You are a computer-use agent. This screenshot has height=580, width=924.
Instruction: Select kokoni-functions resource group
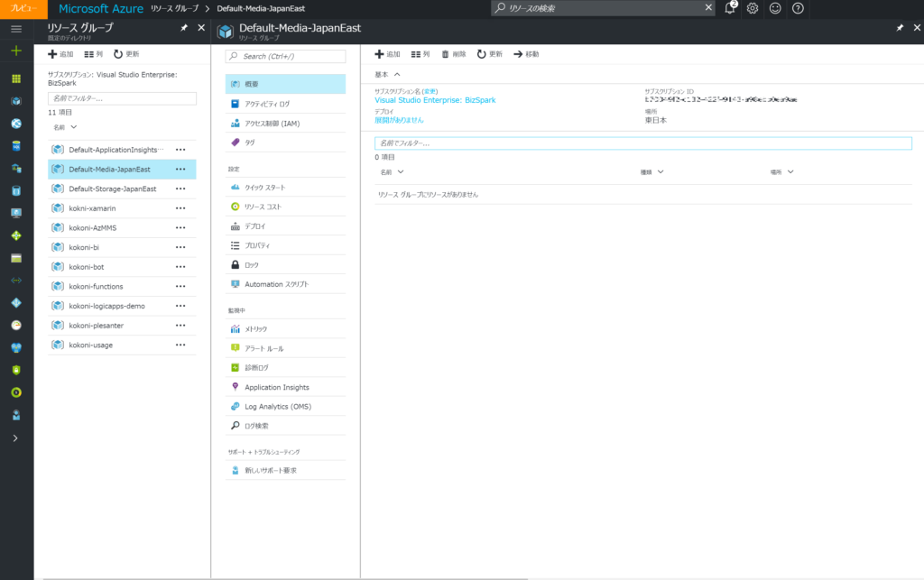pos(96,287)
